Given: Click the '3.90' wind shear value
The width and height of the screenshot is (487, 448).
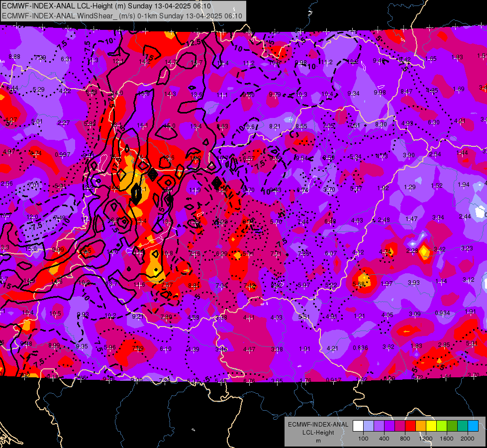Looking at the screenshot, I should click(408, 155).
